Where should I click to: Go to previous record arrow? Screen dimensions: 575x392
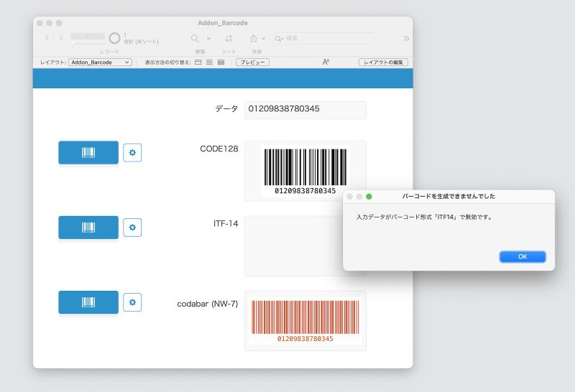(47, 38)
